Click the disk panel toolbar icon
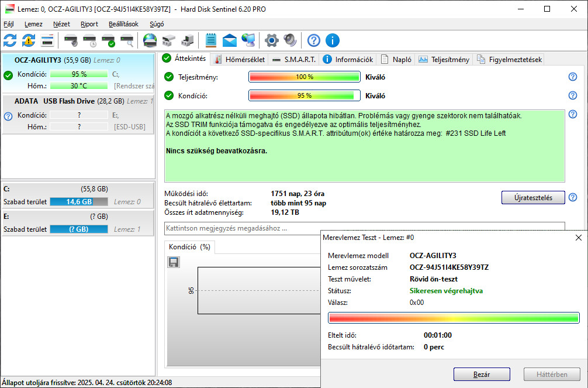 (x=47, y=40)
